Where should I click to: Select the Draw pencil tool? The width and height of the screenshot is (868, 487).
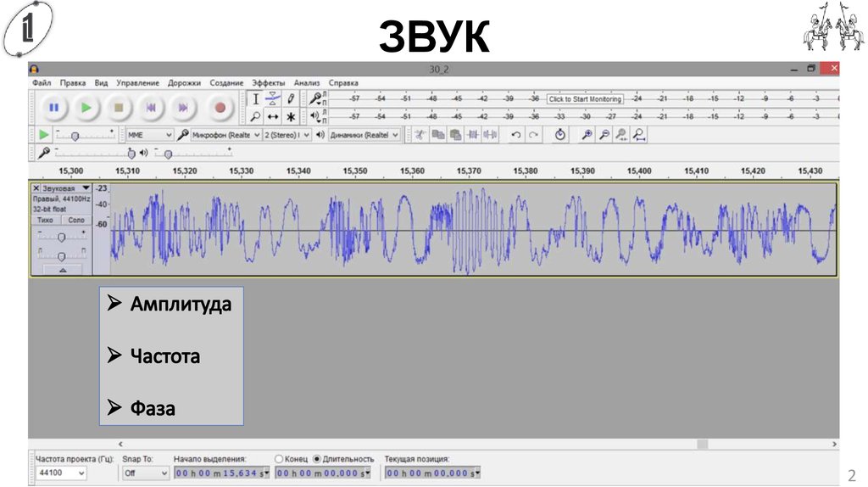pos(291,99)
